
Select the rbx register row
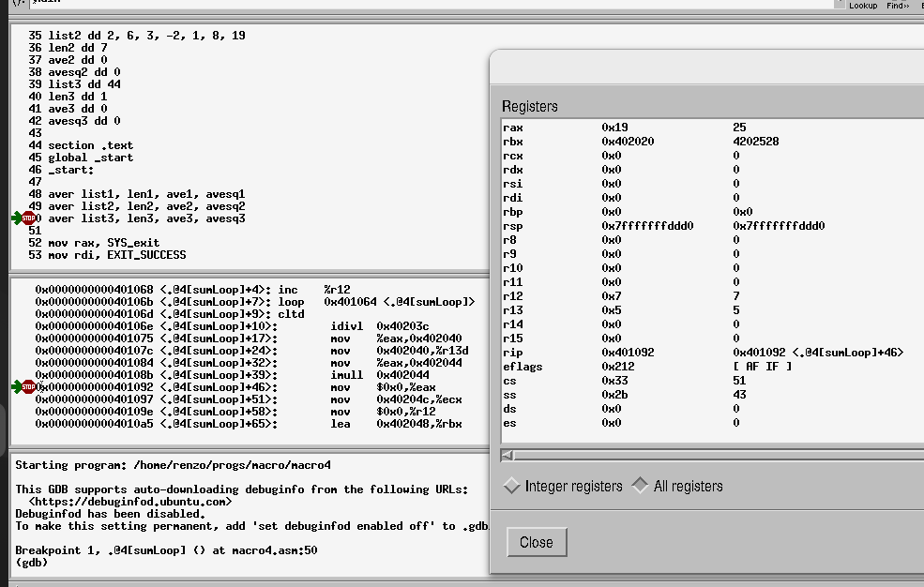(713, 142)
